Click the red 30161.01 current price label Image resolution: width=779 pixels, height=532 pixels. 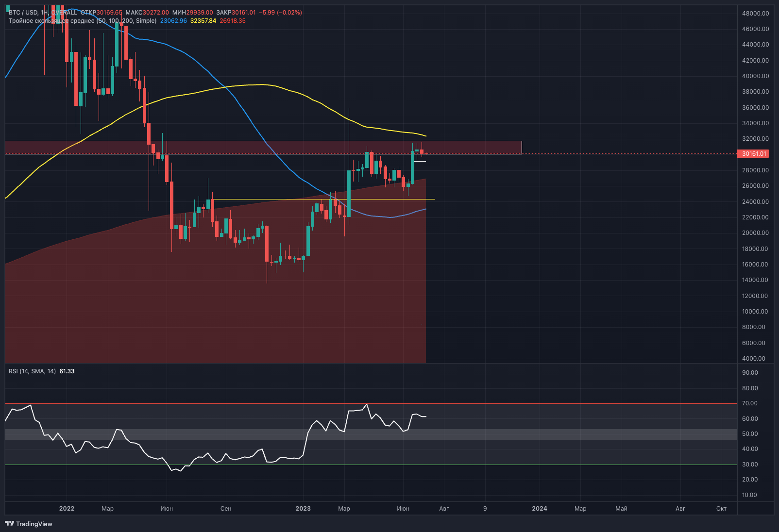tap(754, 154)
